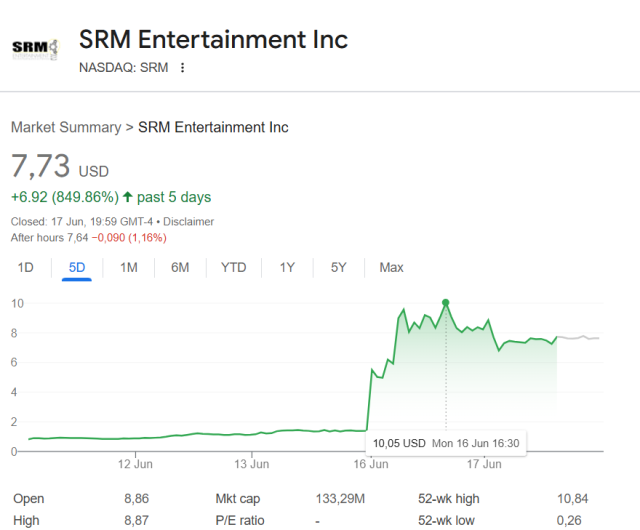Viewport: 640px width, 530px height.
Task: Switch the chart to 6M range
Action: coord(180,267)
